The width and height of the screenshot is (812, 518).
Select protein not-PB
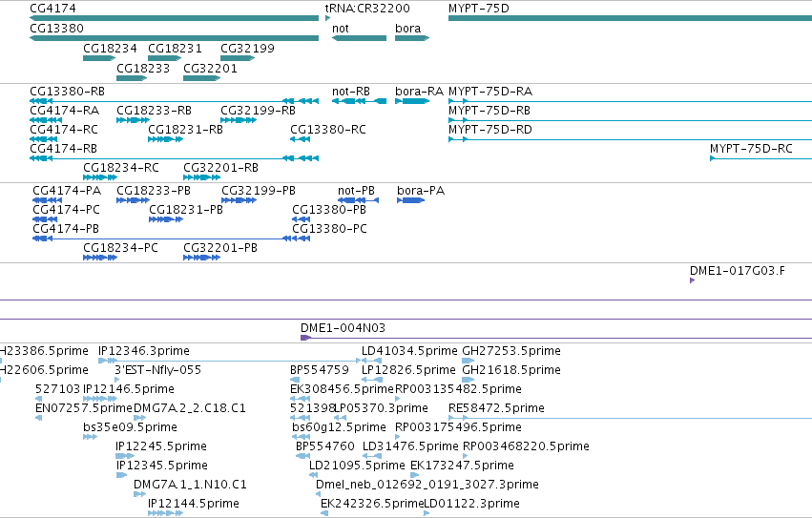[x=359, y=200]
